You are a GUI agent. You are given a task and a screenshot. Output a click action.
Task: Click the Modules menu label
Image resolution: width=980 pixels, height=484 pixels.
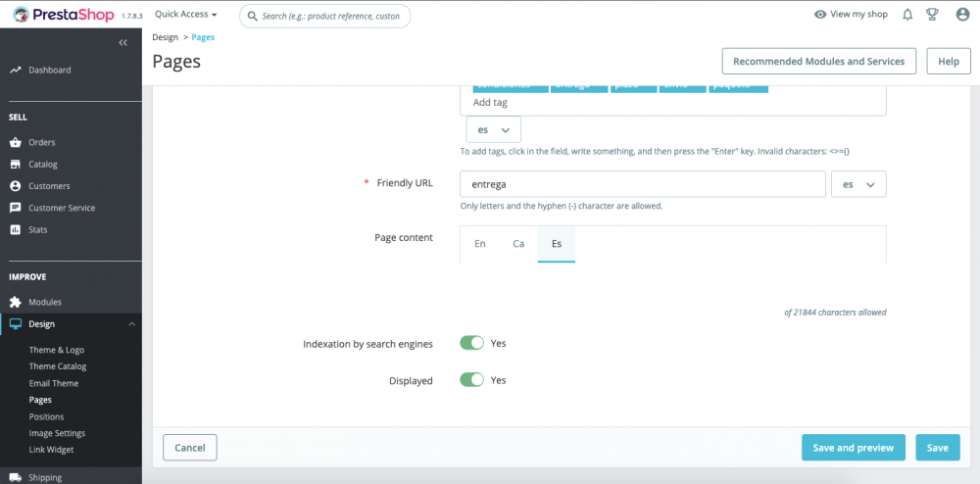[45, 303]
